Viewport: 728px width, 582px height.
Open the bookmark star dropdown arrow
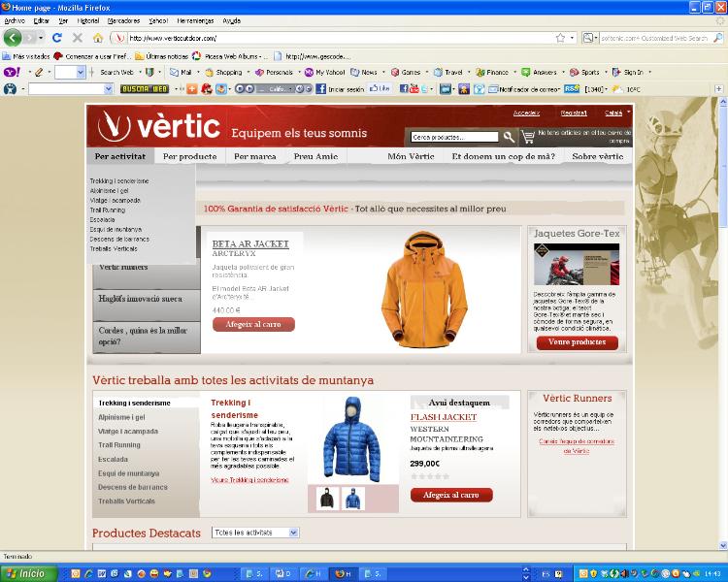tap(572, 38)
